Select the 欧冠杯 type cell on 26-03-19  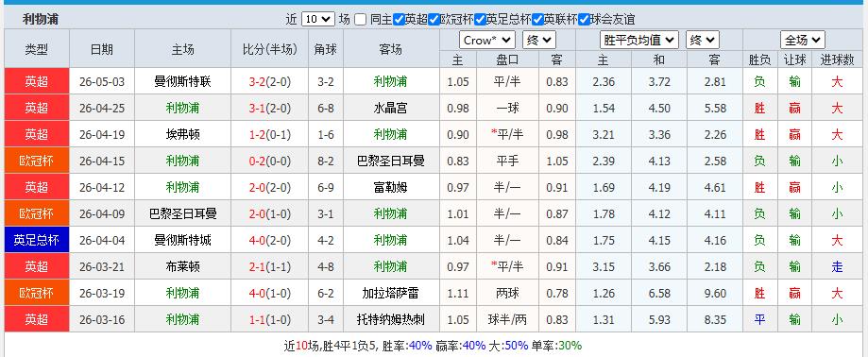click(37, 293)
